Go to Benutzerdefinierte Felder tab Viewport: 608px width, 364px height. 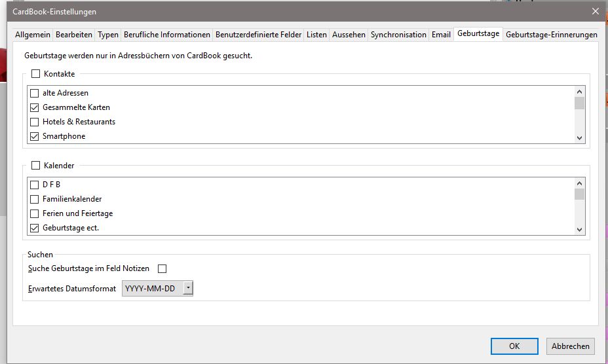tap(258, 35)
